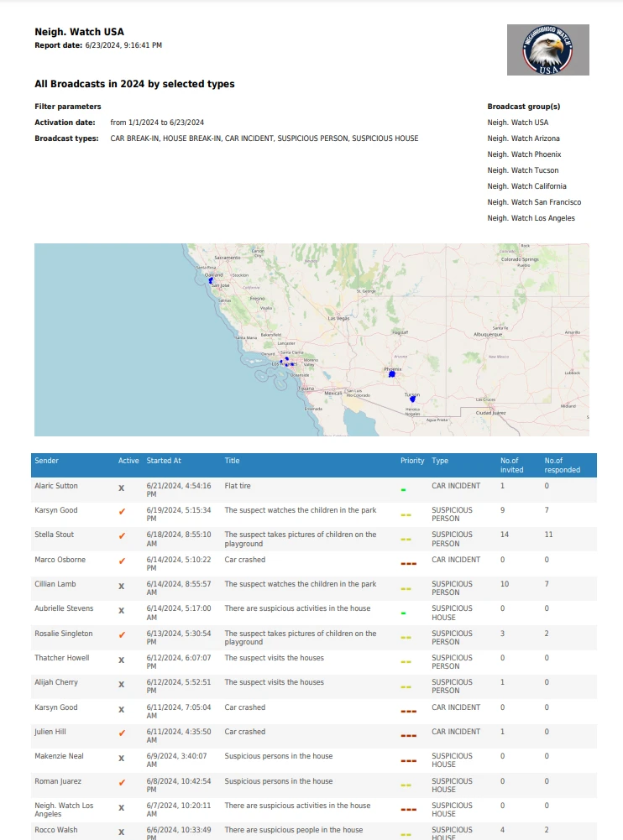Click the Neigh. Watch Los Angeles sender name
Screen dimensions: 623x840
64,810
